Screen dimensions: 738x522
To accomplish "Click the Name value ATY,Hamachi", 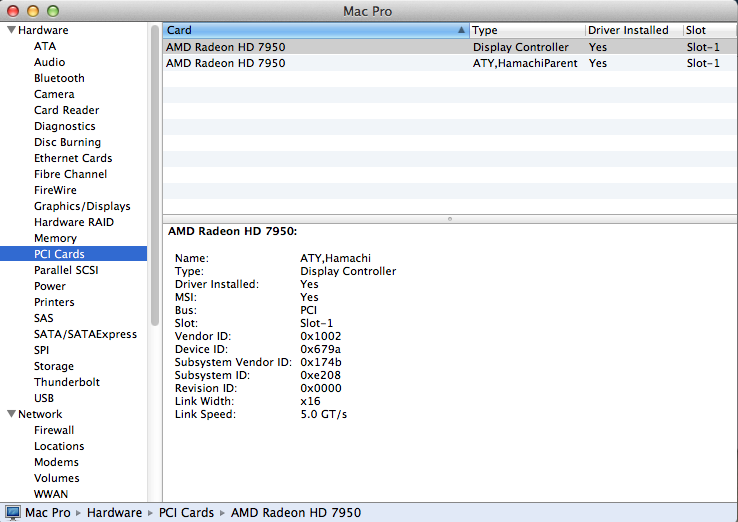I will coord(336,258).
